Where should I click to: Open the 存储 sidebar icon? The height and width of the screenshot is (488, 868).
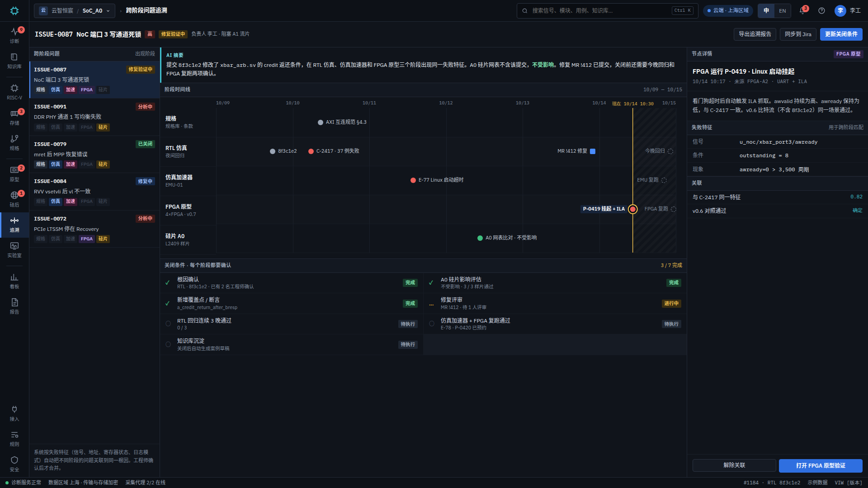14,117
